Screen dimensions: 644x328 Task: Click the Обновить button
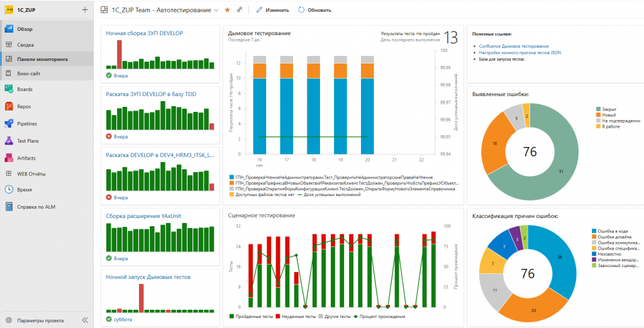(x=315, y=10)
